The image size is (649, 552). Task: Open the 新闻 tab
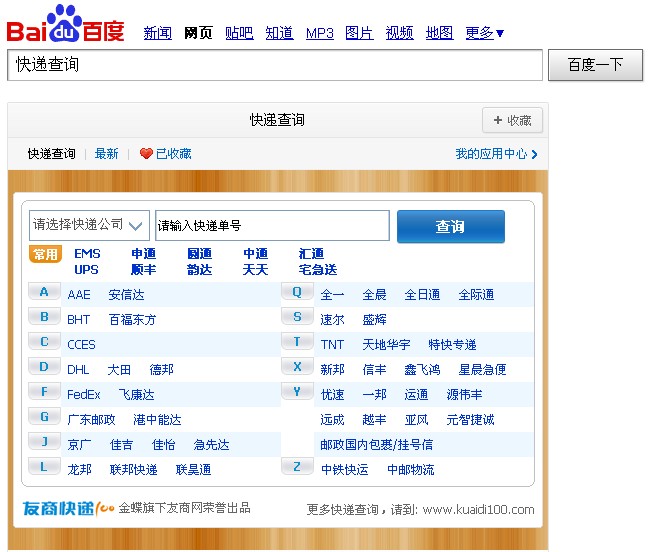tap(158, 33)
